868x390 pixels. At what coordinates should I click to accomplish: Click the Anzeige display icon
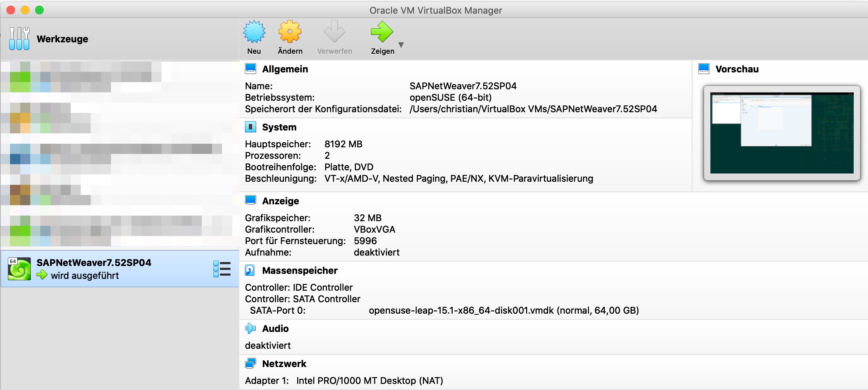coord(251,200)
